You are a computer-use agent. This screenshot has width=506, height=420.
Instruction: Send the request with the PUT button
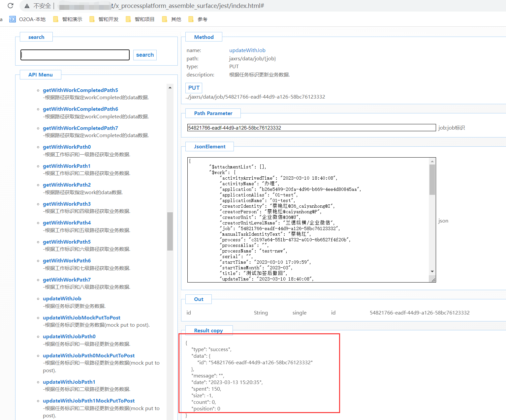194,88
